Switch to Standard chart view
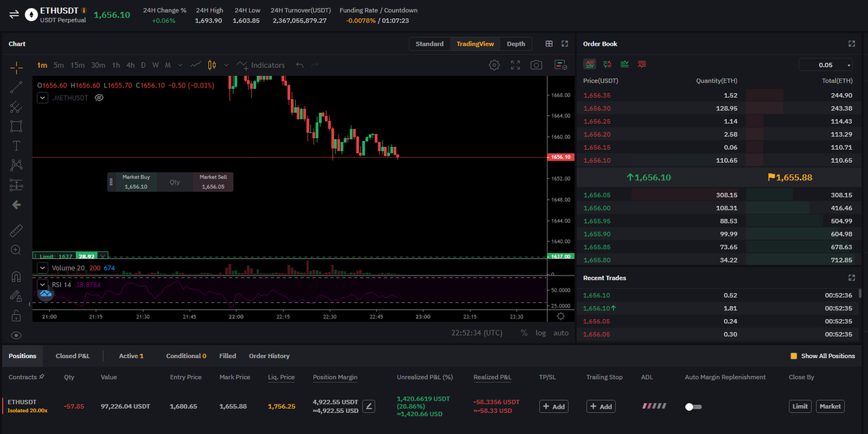This screenshot has width=868, height=434. click(x=429, y=44)
